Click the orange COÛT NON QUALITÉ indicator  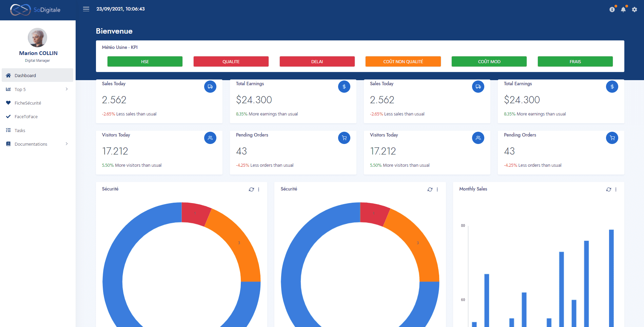click(403, 61)
